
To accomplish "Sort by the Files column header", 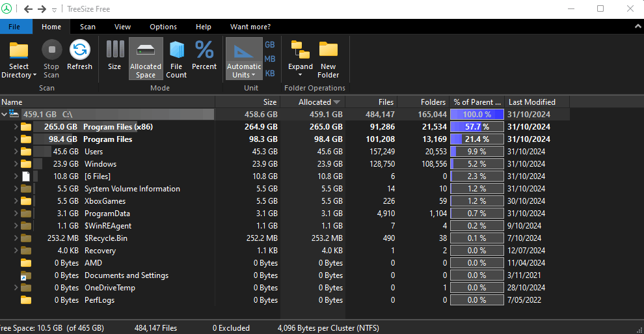I will pos(371,102).
